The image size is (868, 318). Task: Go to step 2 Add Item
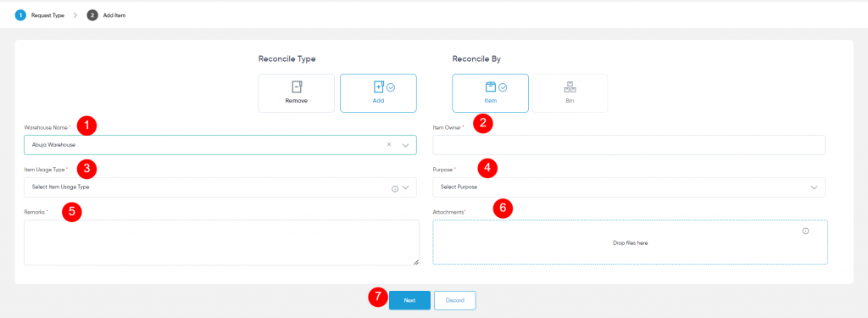[x=106, y=15]
